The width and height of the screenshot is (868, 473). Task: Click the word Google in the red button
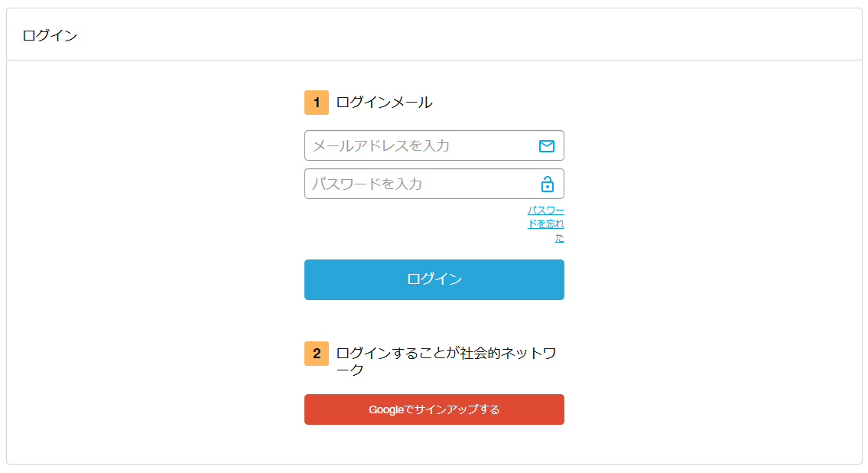click(x=386, y=409)
